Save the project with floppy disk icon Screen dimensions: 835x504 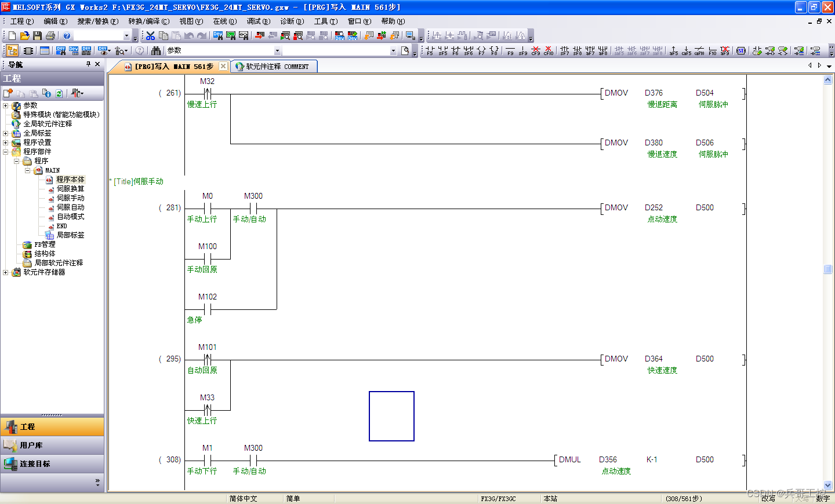(38, 36)
